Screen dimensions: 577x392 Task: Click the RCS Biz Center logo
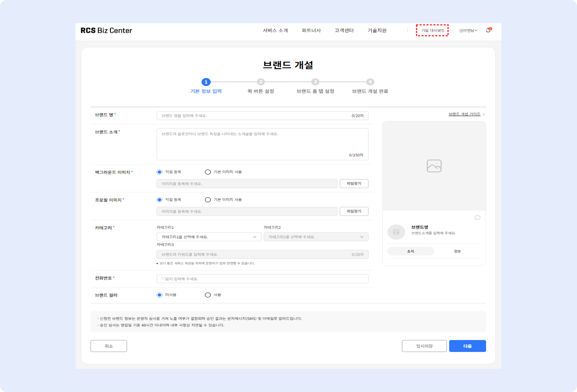[106, 30]
